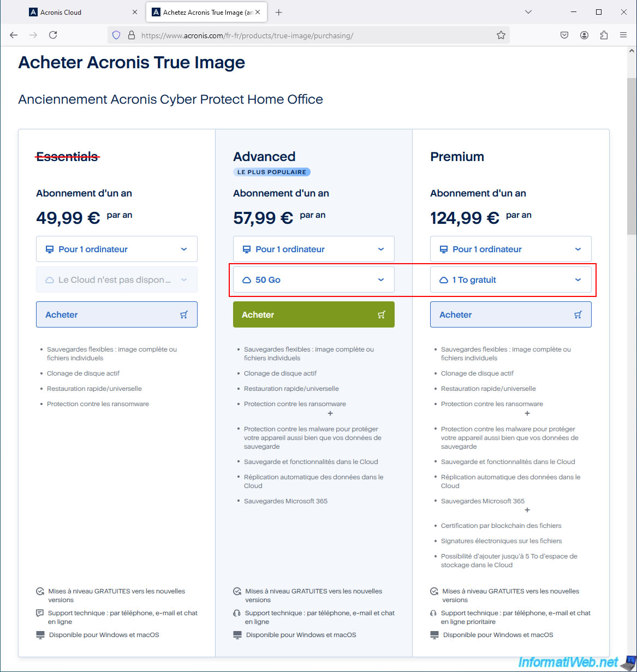Screen dimensions: 637x672
Task: Click Acheter button under Premium plan
Action: 510,314
